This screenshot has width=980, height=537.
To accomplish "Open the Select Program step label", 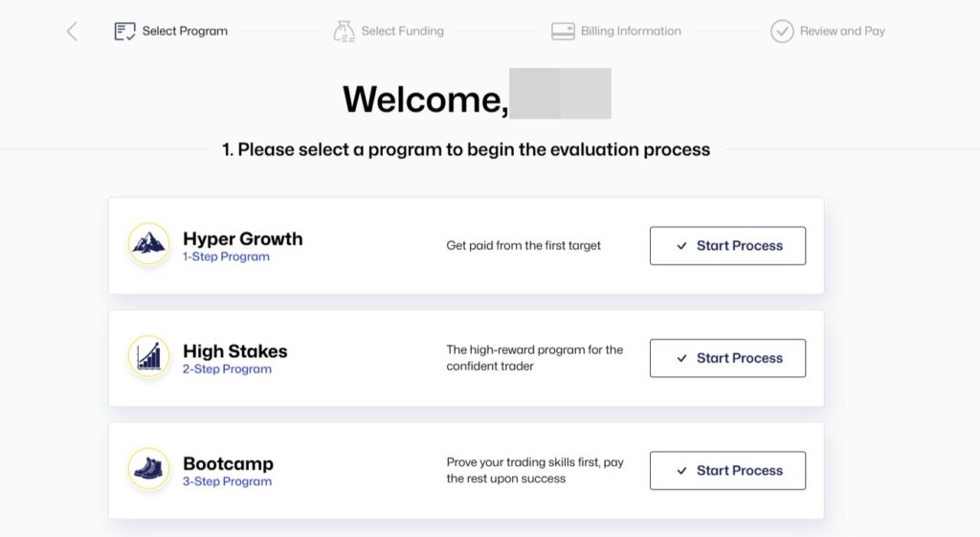I will click(185, 32).
